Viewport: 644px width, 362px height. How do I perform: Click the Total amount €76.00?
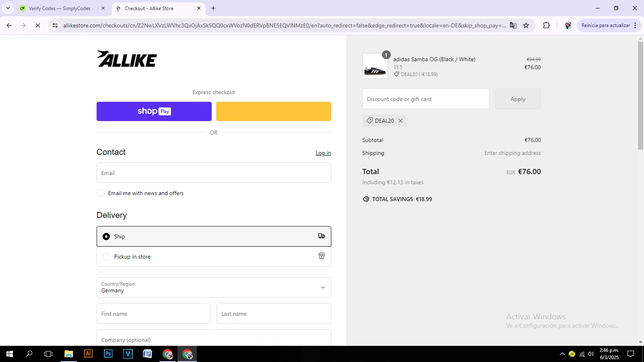[x=529, y=172]
